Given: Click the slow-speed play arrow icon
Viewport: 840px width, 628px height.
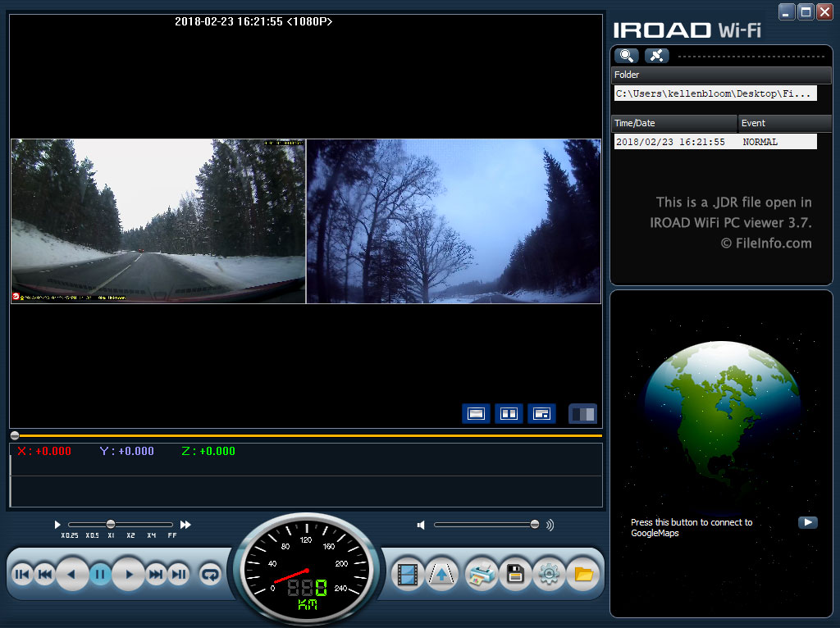Looking at the screenshot, I should [57, 525].
